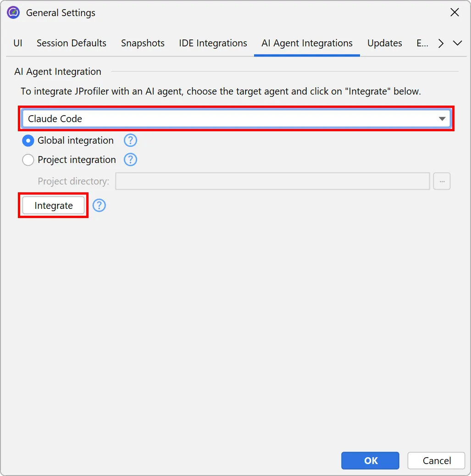Click the help icon beside Project integration

click(130, 160)
